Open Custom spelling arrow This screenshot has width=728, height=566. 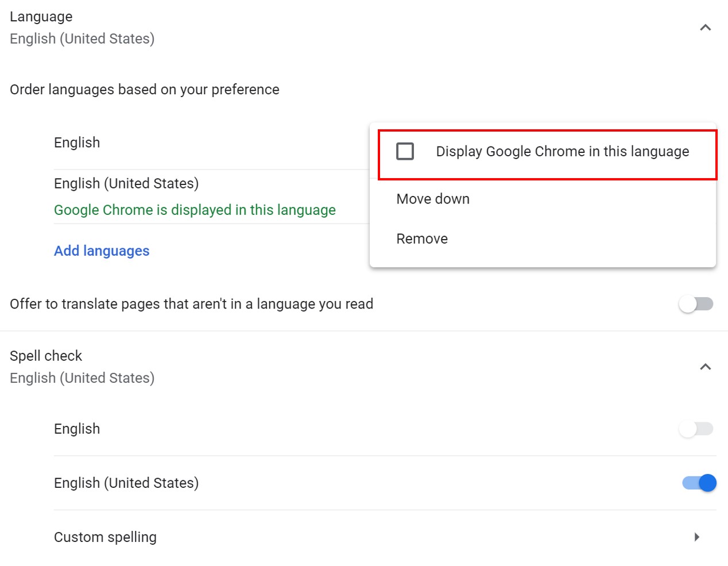point(697,537)
